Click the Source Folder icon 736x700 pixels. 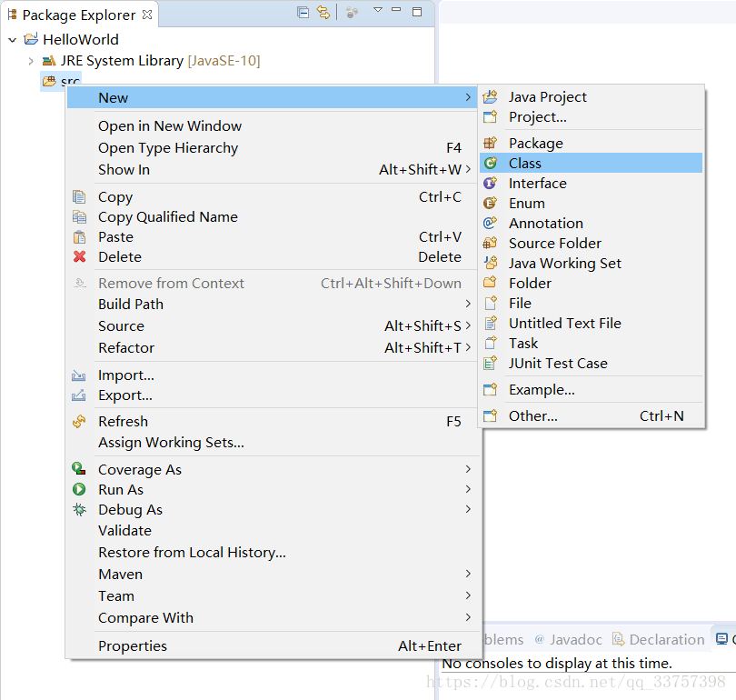pyautogui.click(x=491, y=243)
